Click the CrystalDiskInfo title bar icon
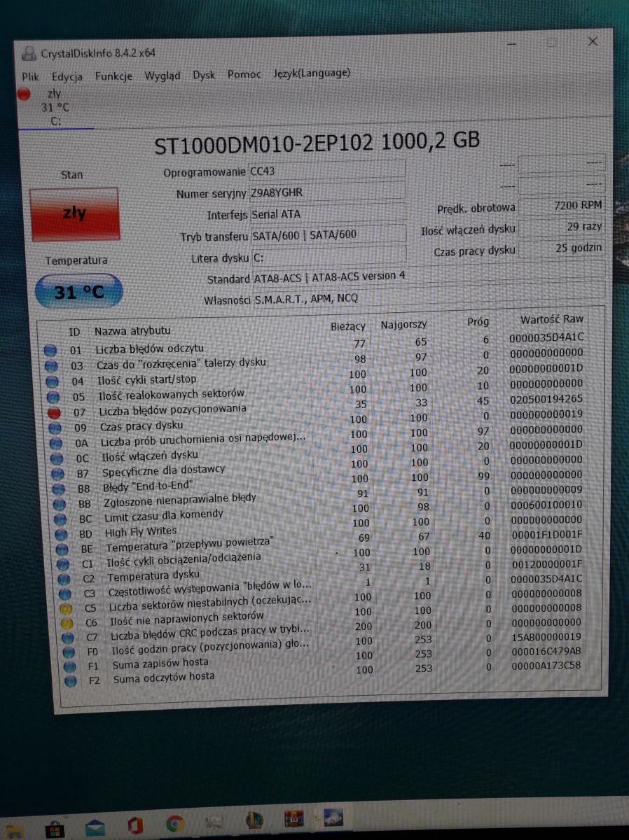 [28, 53]
